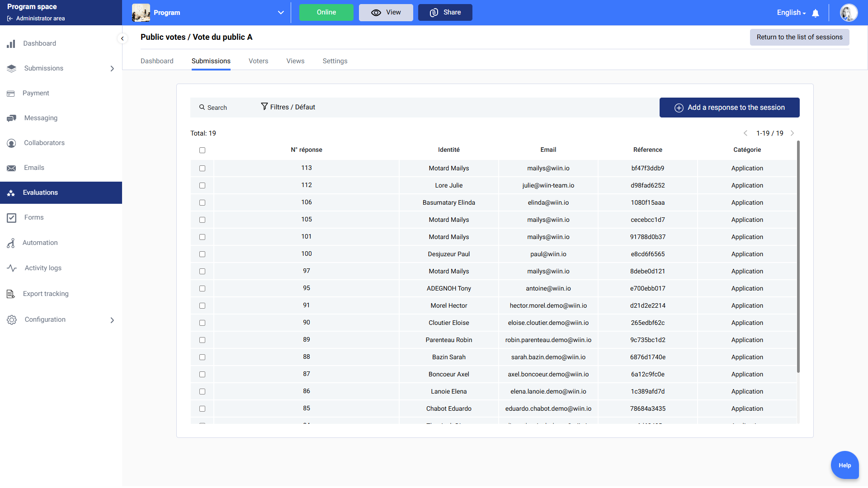Click the Evaluations stars icon
The height and width of the screenshot is (488, 868).
click(x=11, y=193)
